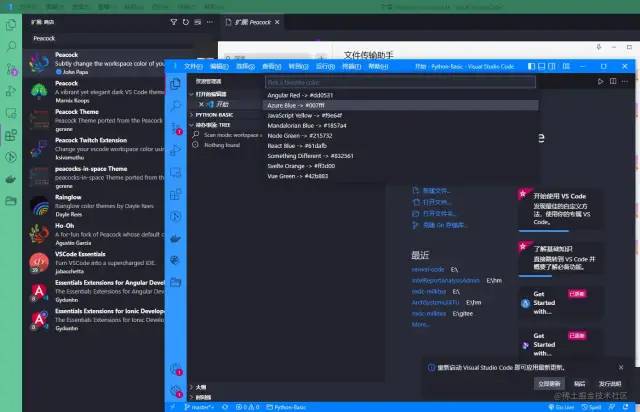The height and width of the screenshot is (412, 640).
Task: Open Explorer in the green back window activity bar
Action: click(x=11, y=25)
